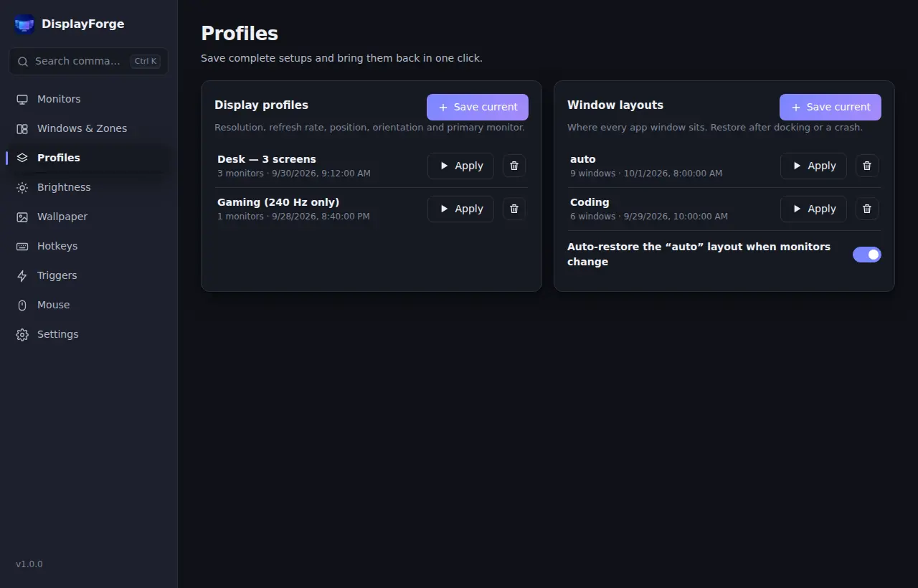Open the Monitors page
Viewport: 918px width, 588px height.
coord(88,99)
